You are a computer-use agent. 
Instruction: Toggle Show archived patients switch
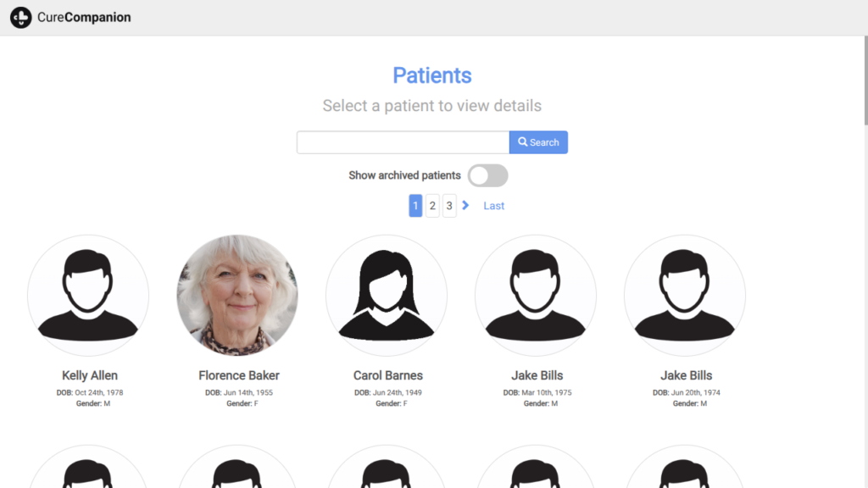(487, 175)
